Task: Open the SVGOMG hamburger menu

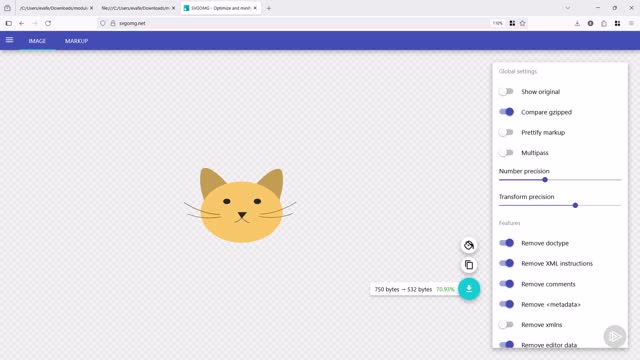Action: [9, 40]
